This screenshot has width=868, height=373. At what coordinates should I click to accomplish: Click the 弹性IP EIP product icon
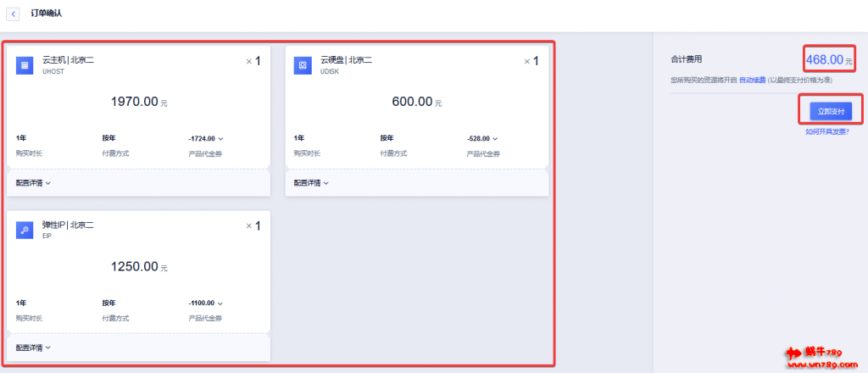click(x=25, y=231)
